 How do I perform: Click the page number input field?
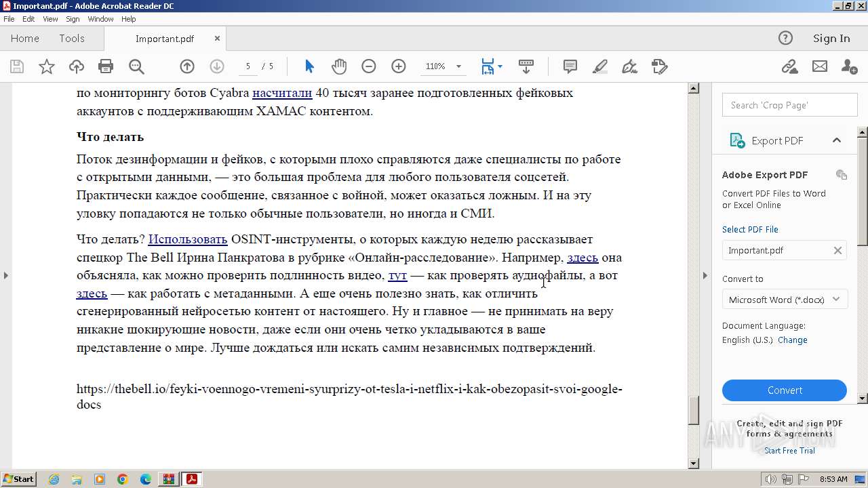(x=248, y=66)
